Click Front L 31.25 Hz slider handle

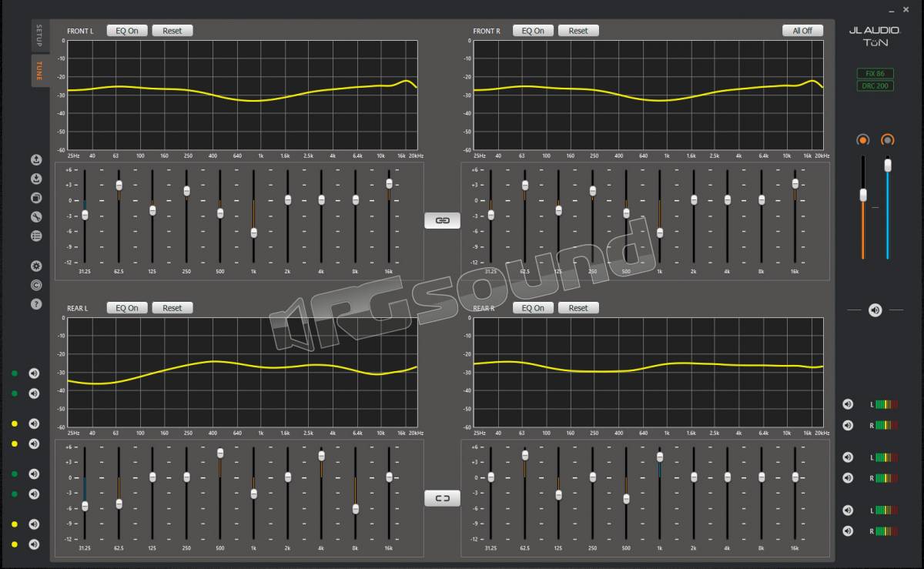click(85, 215)
